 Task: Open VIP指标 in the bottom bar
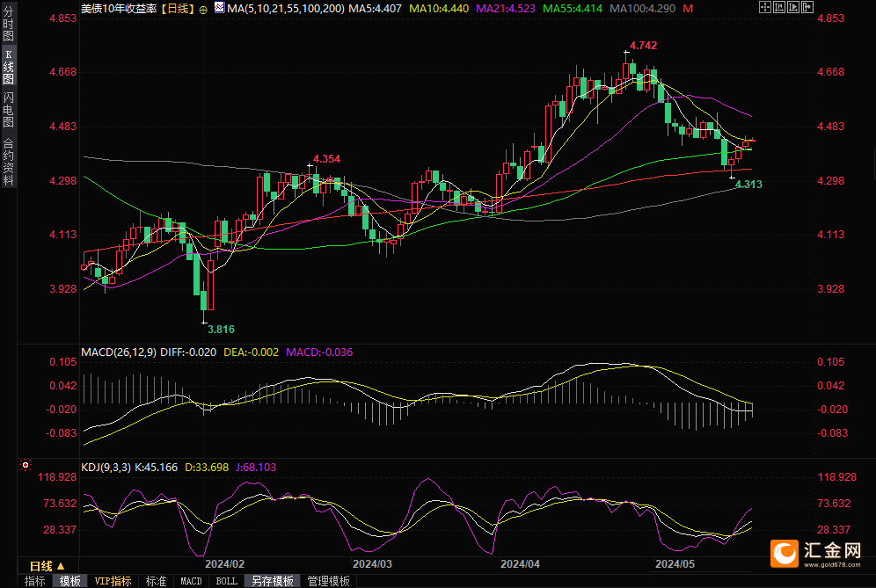coord(113,581)
